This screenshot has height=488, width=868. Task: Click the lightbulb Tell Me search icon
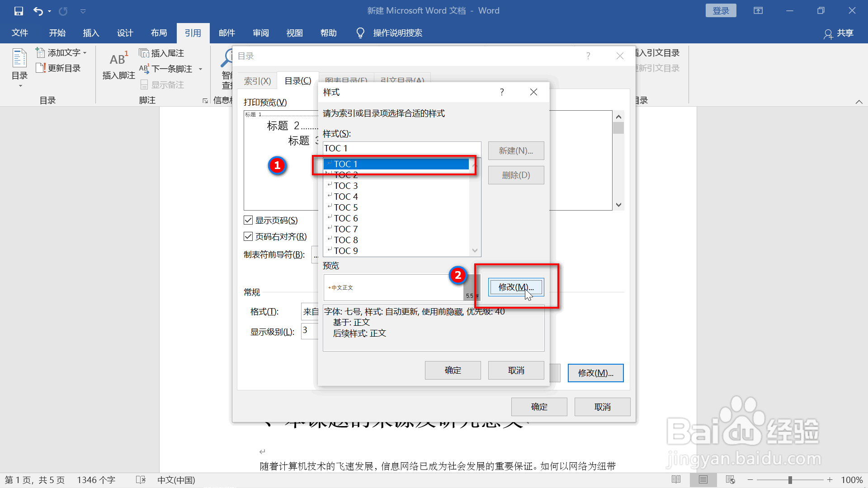tap(360, 33)
